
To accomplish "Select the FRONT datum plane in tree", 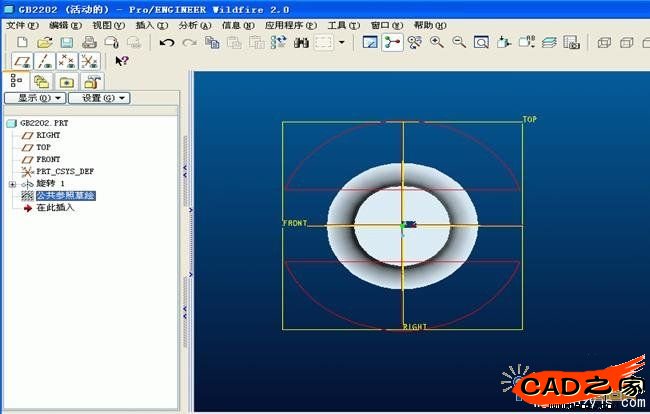I will click(x=47, y=159).
